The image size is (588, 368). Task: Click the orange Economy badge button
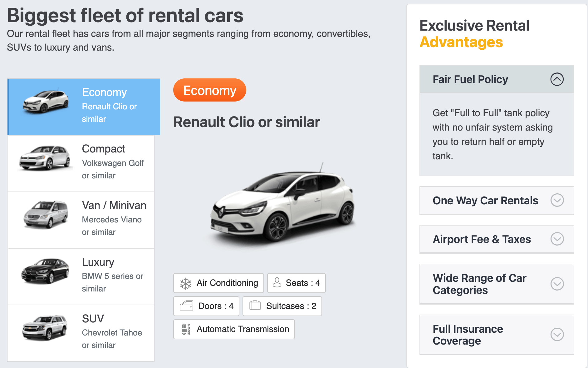click(x=210, y=90)
